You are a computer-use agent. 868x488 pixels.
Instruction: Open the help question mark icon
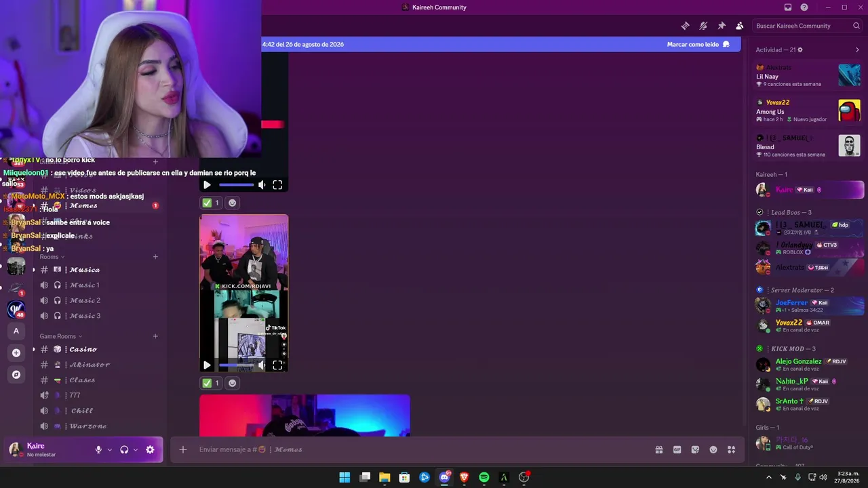click(x=804, y=7)
